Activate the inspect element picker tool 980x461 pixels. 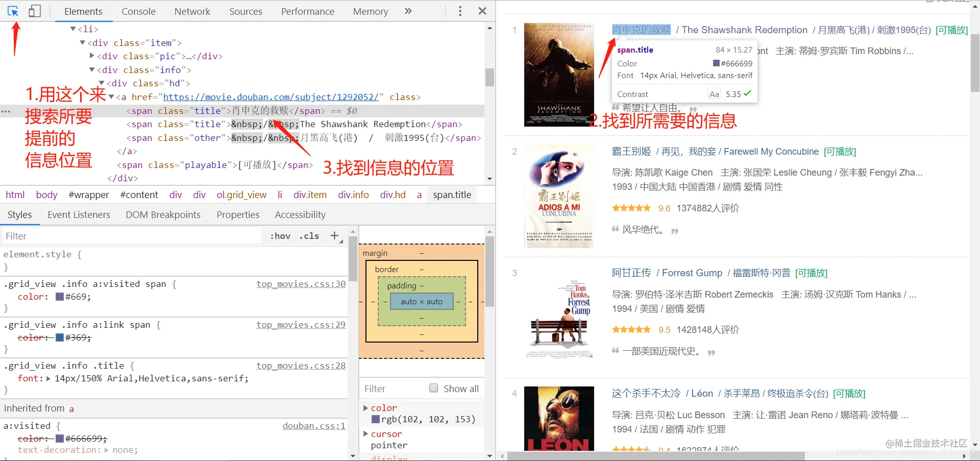point(13,11)
